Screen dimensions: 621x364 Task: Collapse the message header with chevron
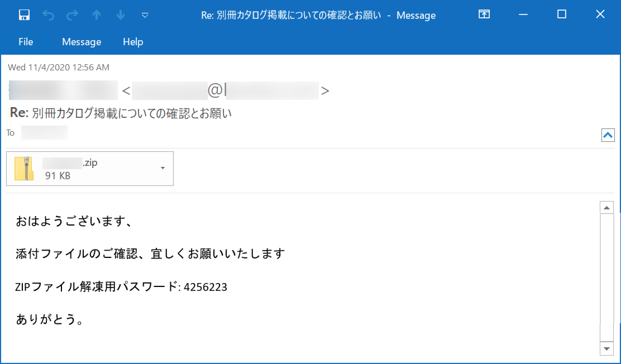pos(608,135)
